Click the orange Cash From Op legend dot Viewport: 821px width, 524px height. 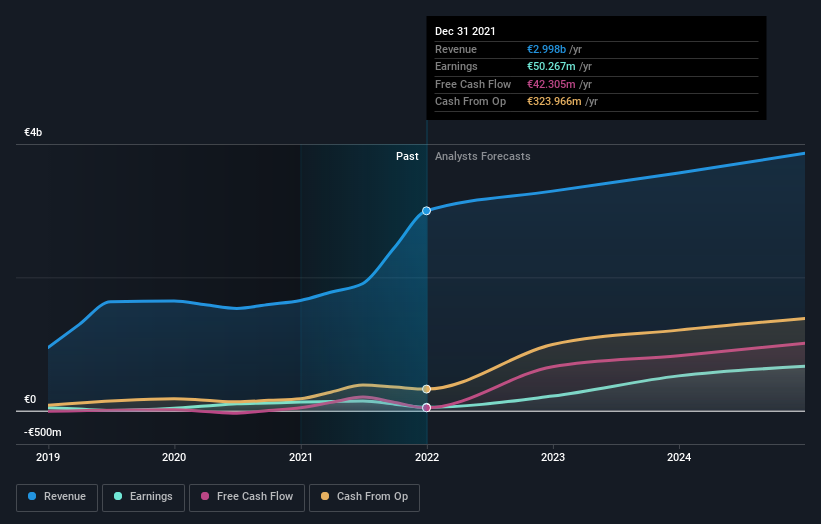coord(325,496)
